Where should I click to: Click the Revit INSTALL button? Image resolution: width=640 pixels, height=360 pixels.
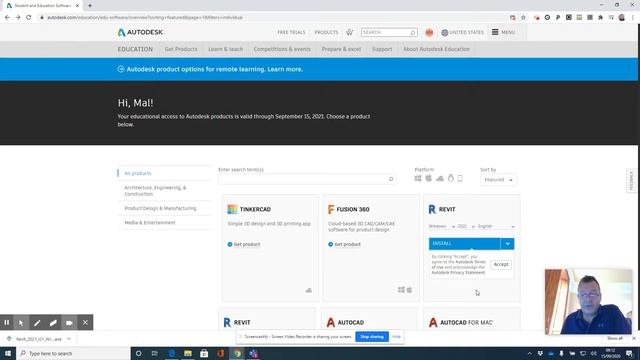pos(464,244)
